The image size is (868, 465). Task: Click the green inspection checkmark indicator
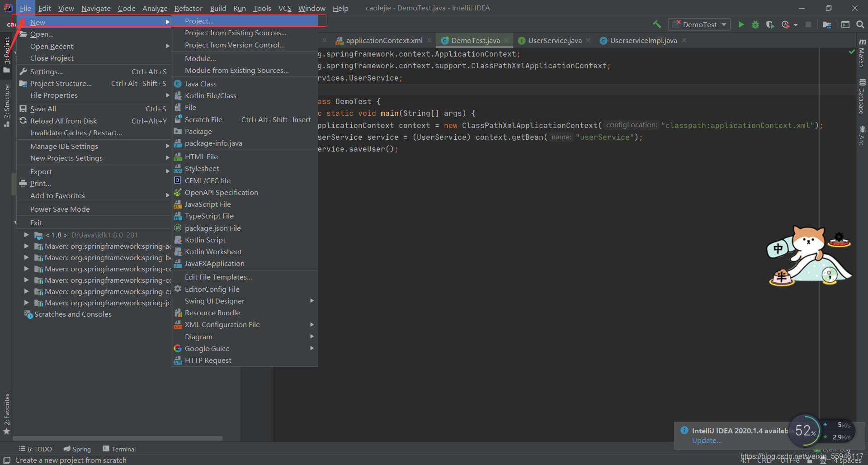point(852,52)
